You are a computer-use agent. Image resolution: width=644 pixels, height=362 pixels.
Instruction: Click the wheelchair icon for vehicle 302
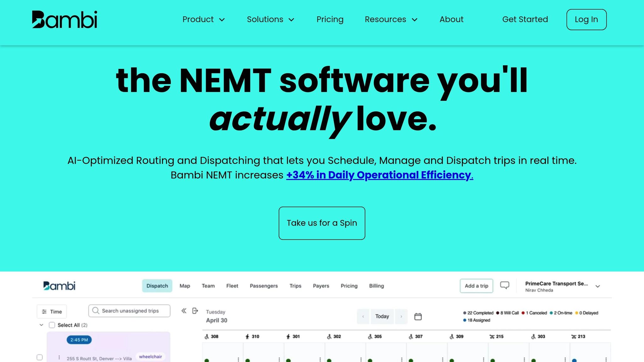click(x=329, y=337)
